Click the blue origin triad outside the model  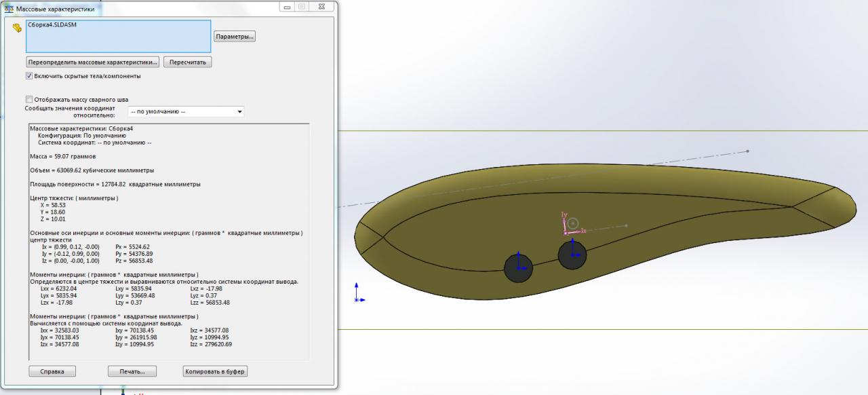pos(357,295)
